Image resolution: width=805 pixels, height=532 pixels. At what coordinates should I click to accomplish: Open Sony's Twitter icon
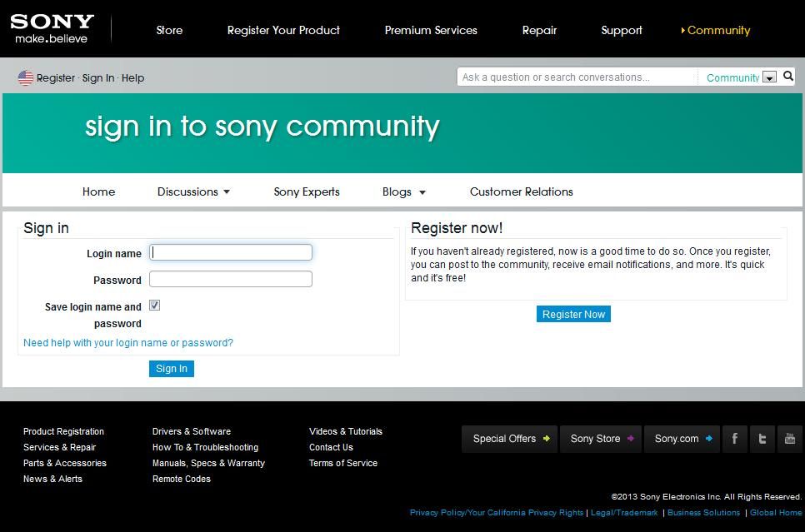(x=761, y=439)
